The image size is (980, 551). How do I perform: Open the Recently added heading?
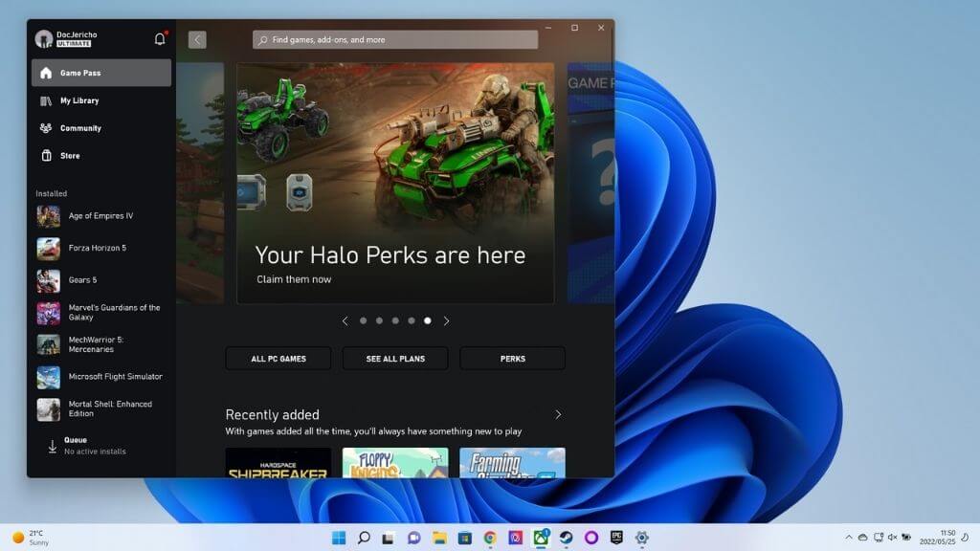point(273,415)
